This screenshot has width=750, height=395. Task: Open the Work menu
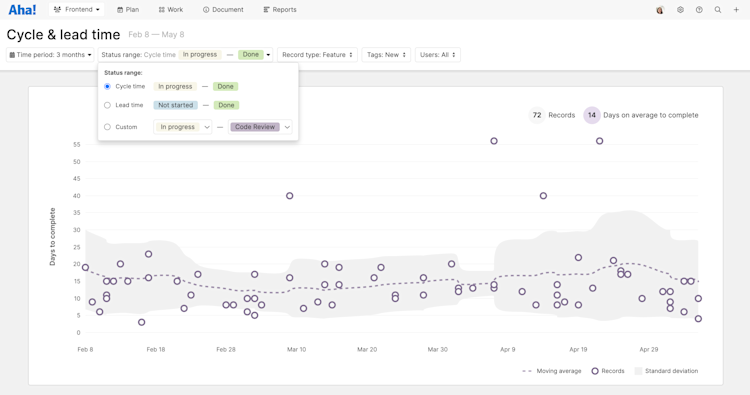click(x=171, y=10)
